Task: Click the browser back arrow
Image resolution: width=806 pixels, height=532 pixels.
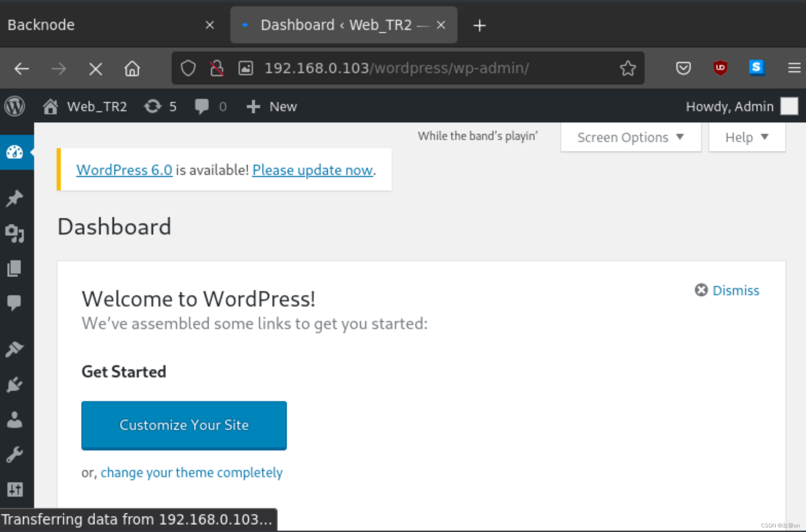Action: coord(21,68)
